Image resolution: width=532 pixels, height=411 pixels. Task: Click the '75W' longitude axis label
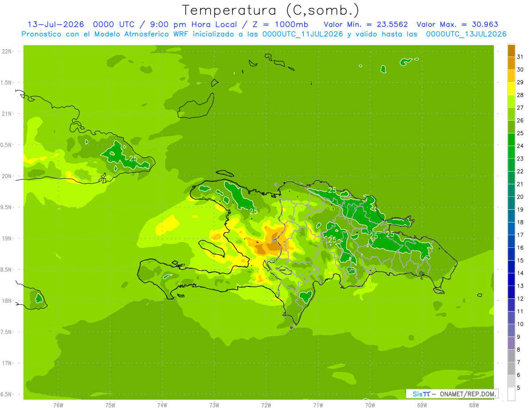point(110,405)
